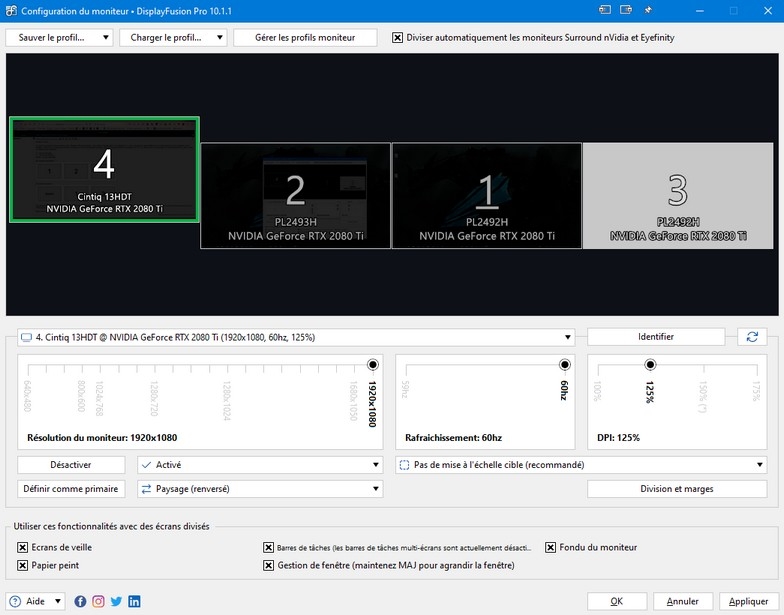Image resolution: width=784 pixels, height=615 pixels.
Task: Confirm with the OK button
Action: coord(617,601)
